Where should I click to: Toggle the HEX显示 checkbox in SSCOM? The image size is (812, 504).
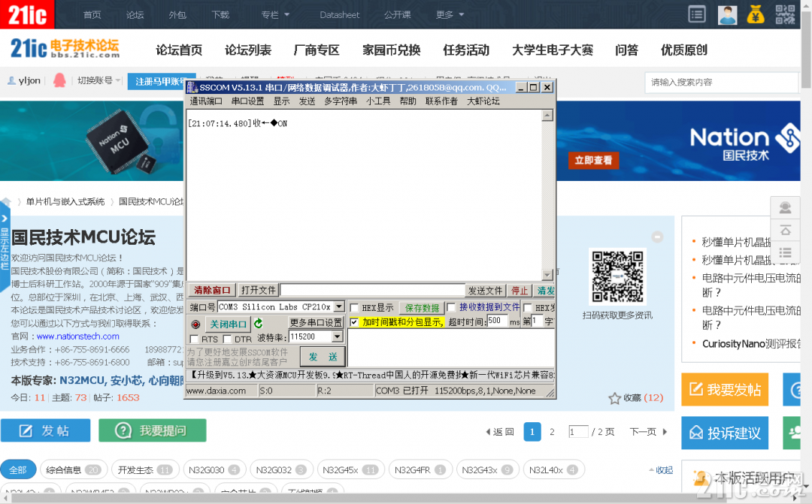354,309
